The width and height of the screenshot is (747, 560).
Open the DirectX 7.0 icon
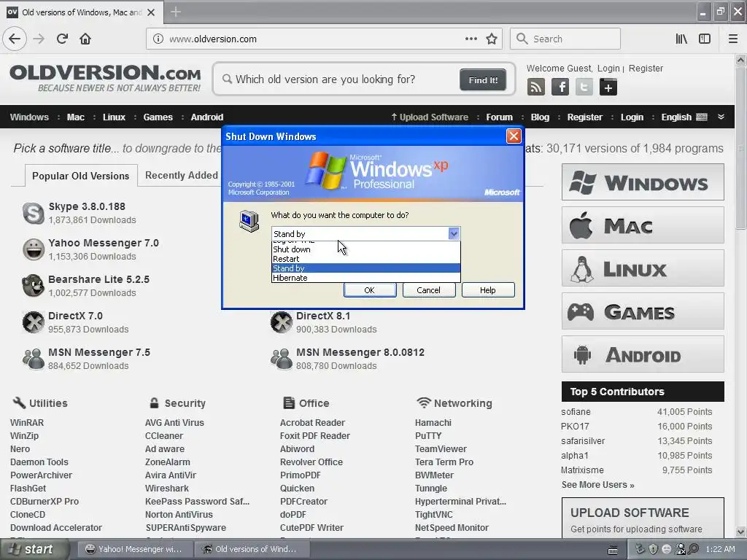pos(34,322)
